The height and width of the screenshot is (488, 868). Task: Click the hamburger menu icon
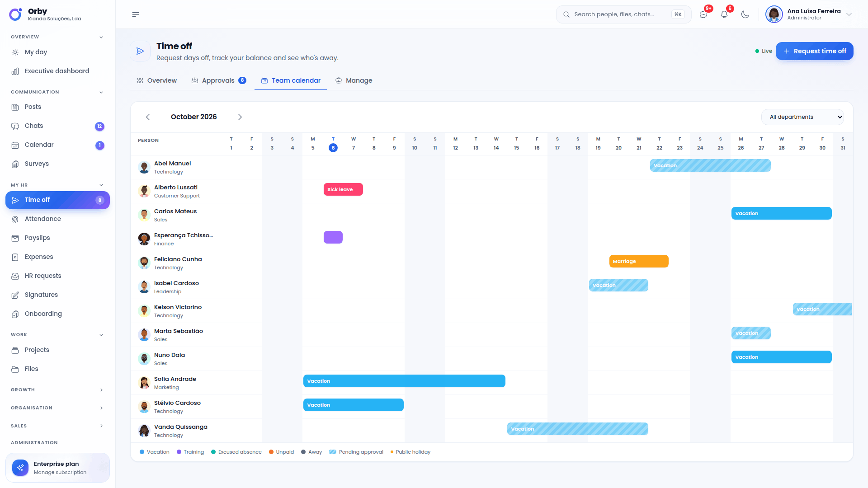pos(136,14)
